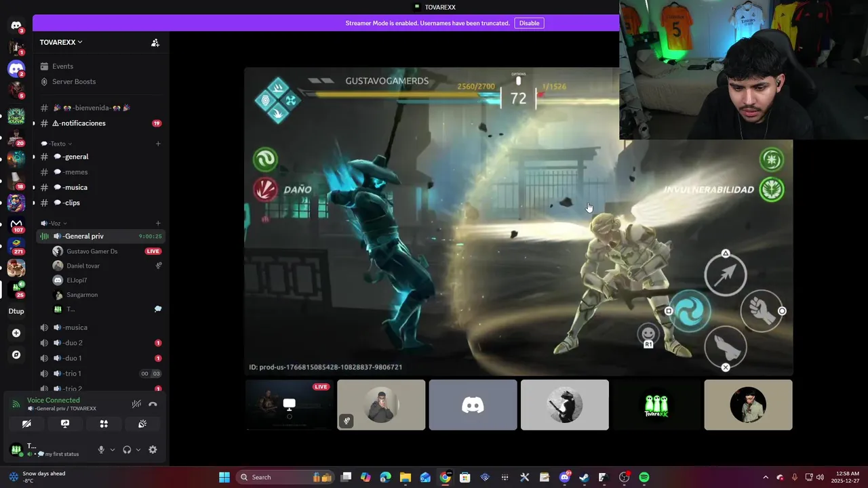
Task: Mute microphone in user panel
Action: 101,449
